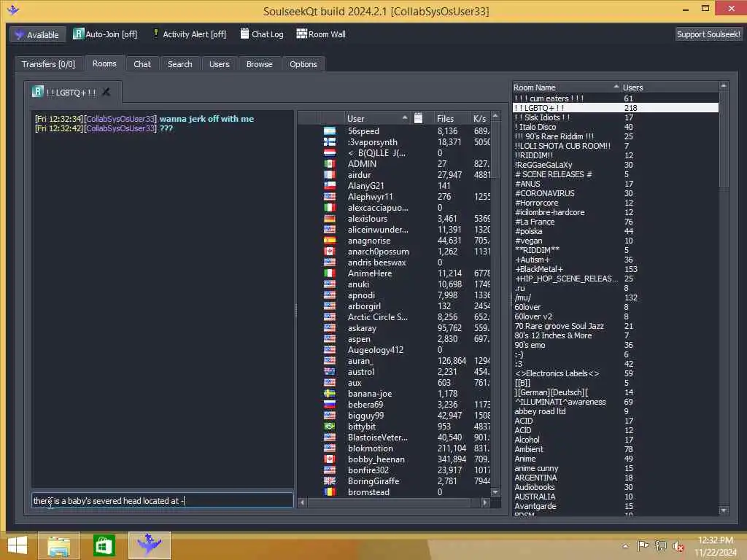Close the LGBTQ+ room tab

tap(106, 92)
